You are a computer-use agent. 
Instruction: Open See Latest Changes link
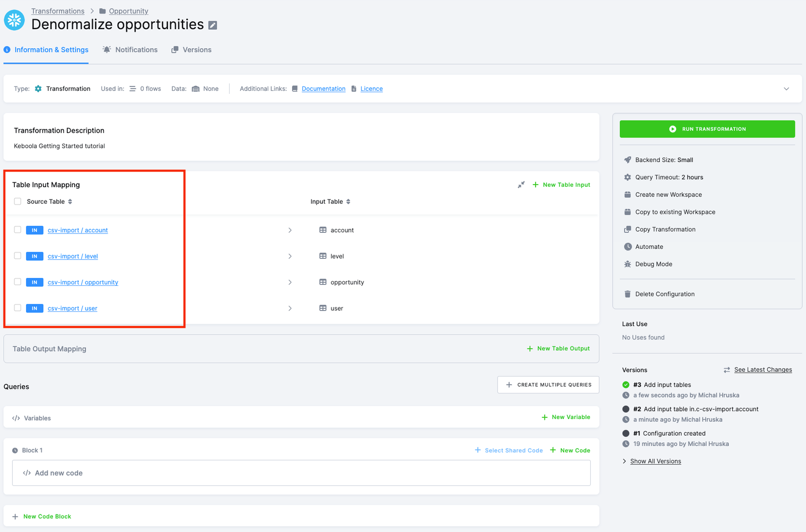click(x=763, y=370)
